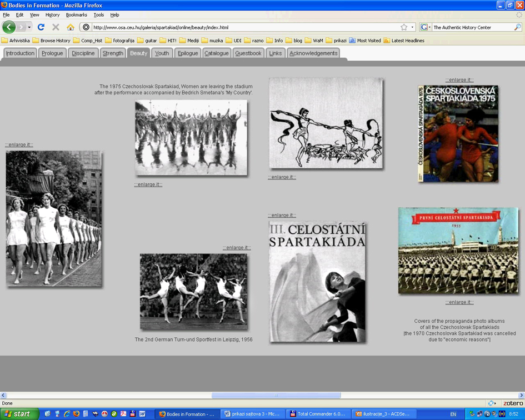Click enlarge.it link above 1975 Spartakiada cover
The image size is (525, 420).
(x=459, y=80)
